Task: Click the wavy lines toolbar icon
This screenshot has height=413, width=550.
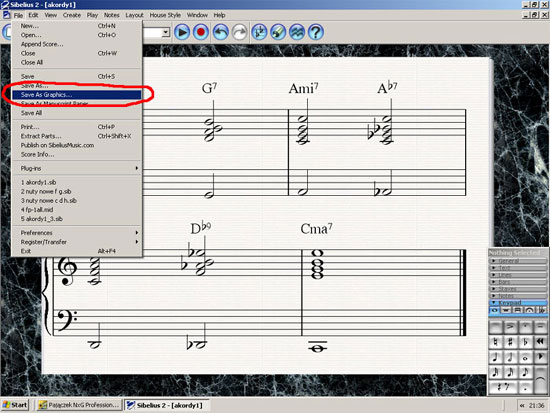Action: (x=297, y=32)
